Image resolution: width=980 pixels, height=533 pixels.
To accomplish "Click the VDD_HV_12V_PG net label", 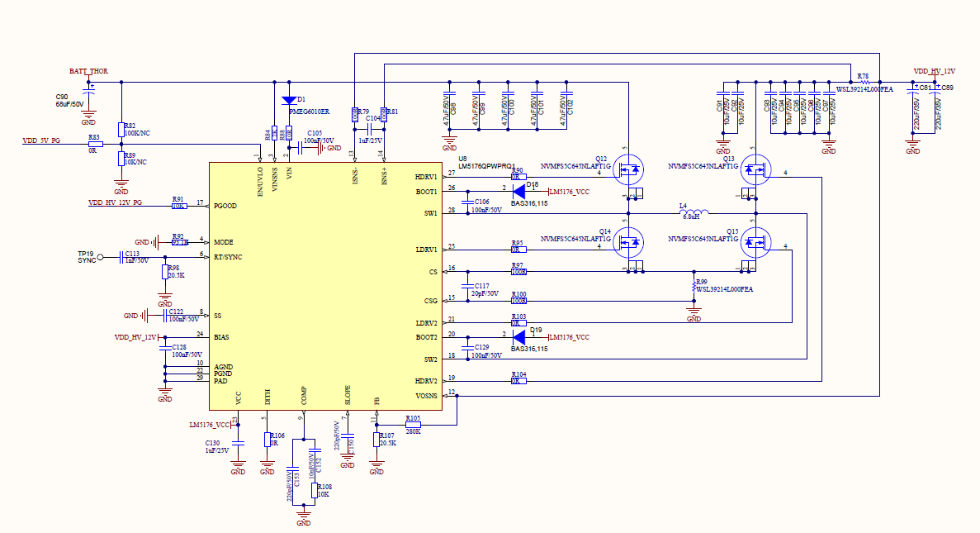I will pyautogui.click(x=115, y=202).
